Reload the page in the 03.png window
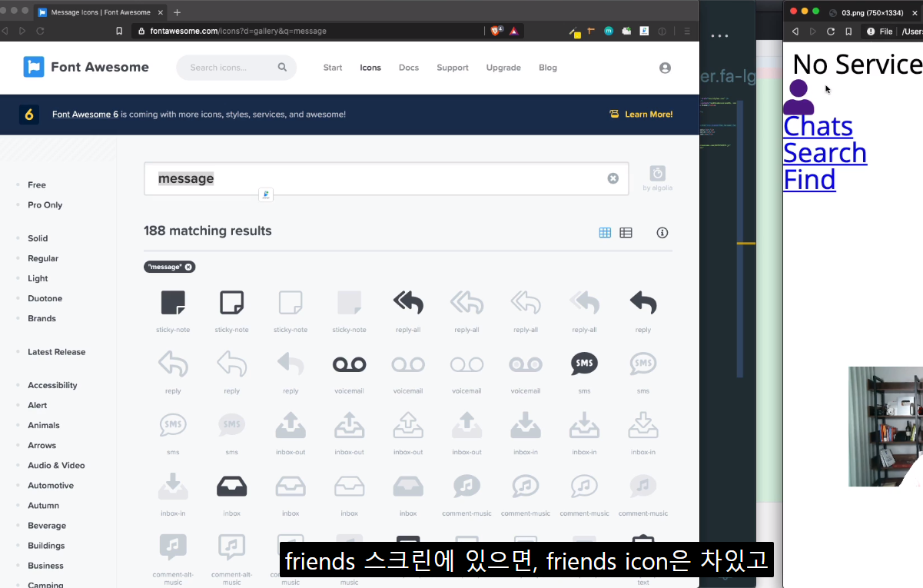Image resolution: width=923 pixels, height=588 pixels. (x=831, y=32)
